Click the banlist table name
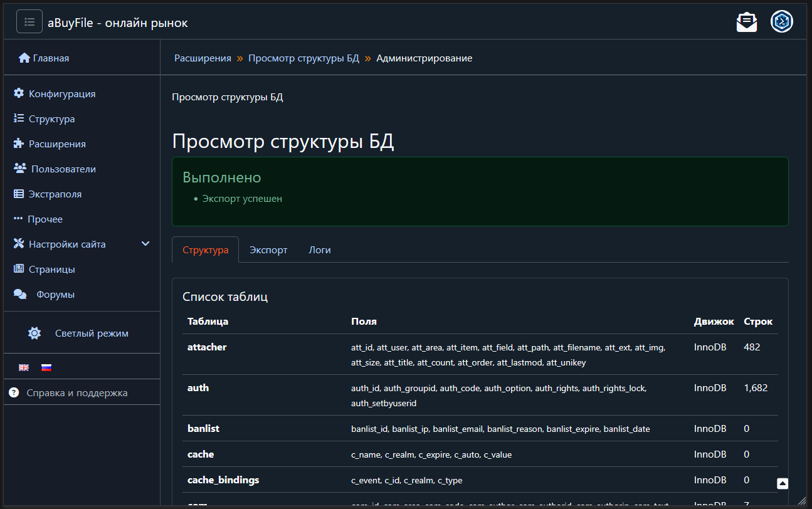This screenshot has width=812, height=509. coord(203,428)
